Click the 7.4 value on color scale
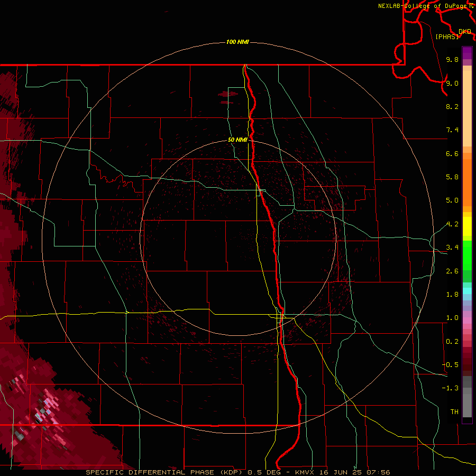This screenshot has height=476, width=476. 452,130
